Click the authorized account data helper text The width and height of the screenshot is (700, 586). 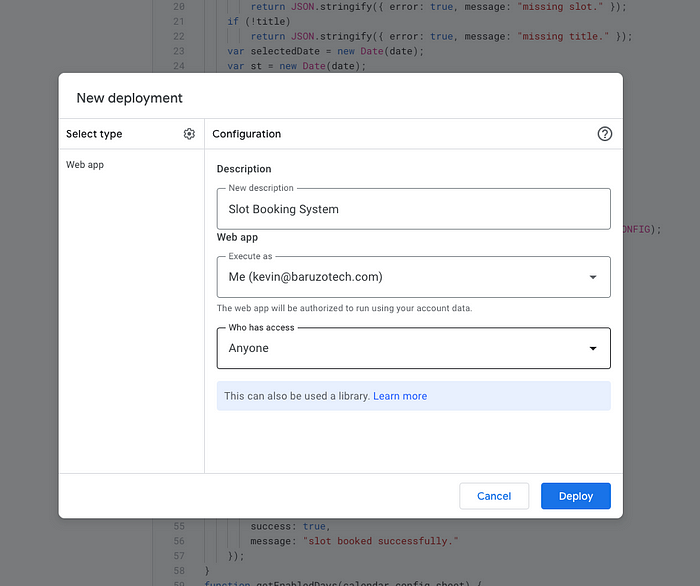344,308
